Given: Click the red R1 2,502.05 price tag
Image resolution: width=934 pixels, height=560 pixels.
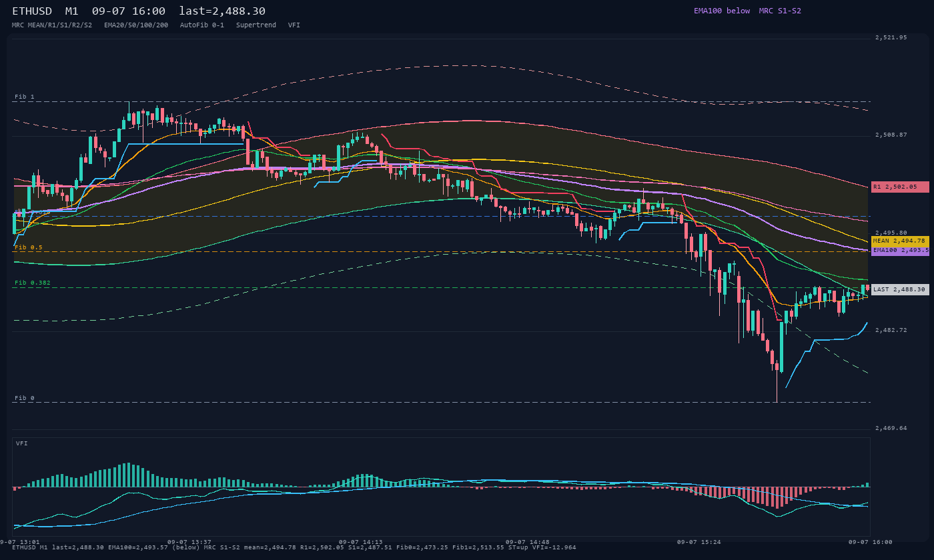Looking at the screenshot, I should (x=900, y=187).
